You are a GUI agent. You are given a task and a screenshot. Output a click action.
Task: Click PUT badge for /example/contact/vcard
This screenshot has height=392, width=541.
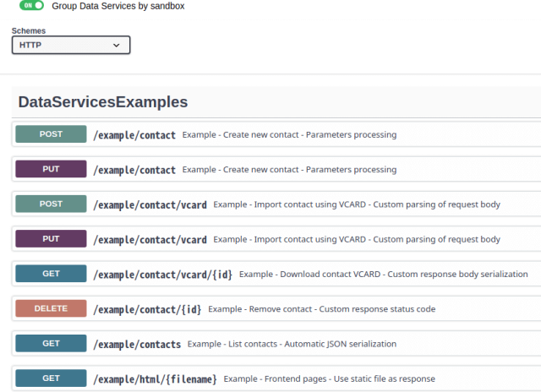51,239
